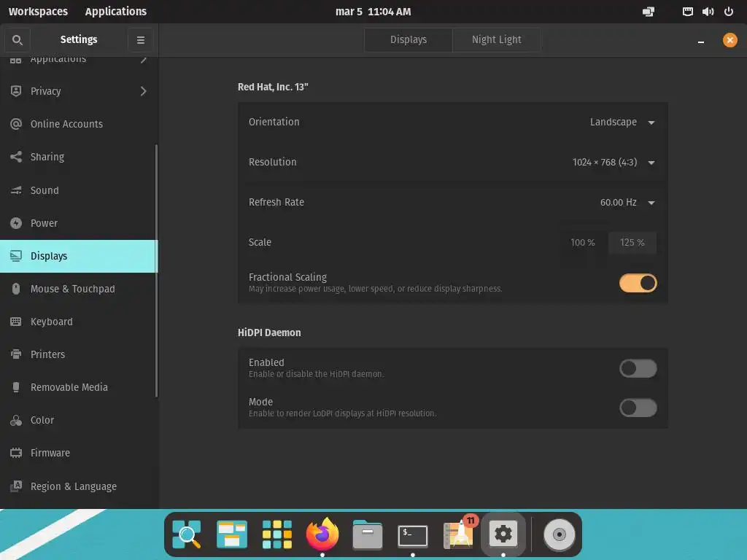Click the Removable Media icon
This screenshot has height=560, width=747.
tap(16, 387)
